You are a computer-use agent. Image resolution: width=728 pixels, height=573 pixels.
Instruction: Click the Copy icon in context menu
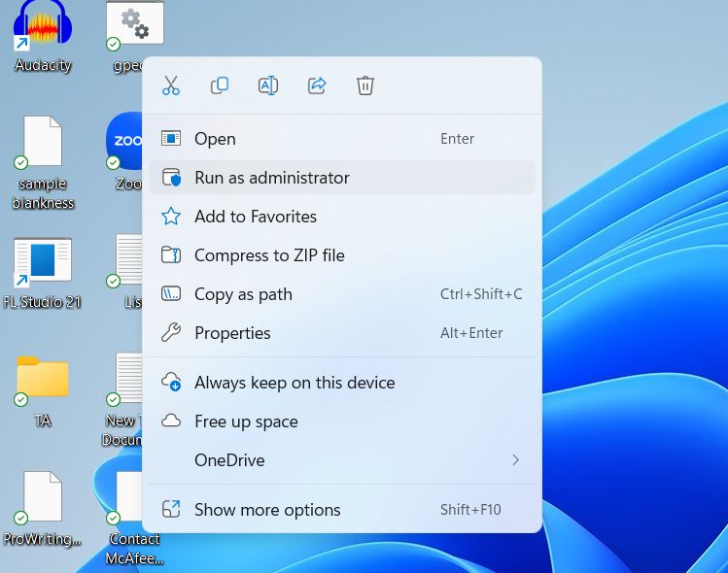(220, 85)
